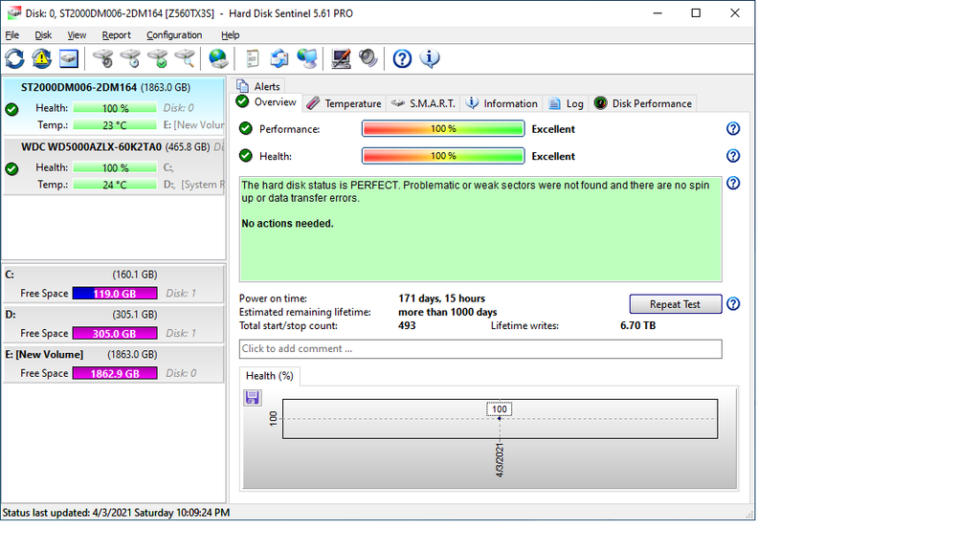Click the toolbar question mark help icon

coord(402,58)
